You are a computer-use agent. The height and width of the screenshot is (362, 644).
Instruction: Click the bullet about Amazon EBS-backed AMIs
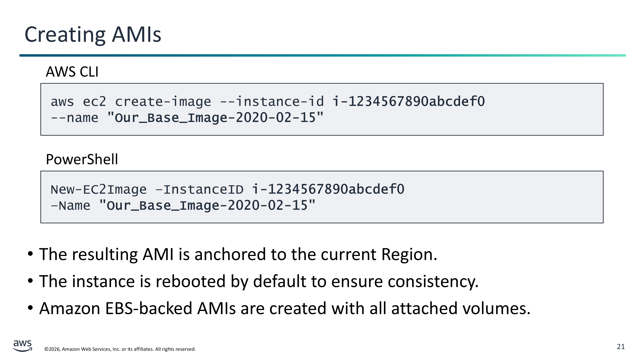click(x=285, y=308)
